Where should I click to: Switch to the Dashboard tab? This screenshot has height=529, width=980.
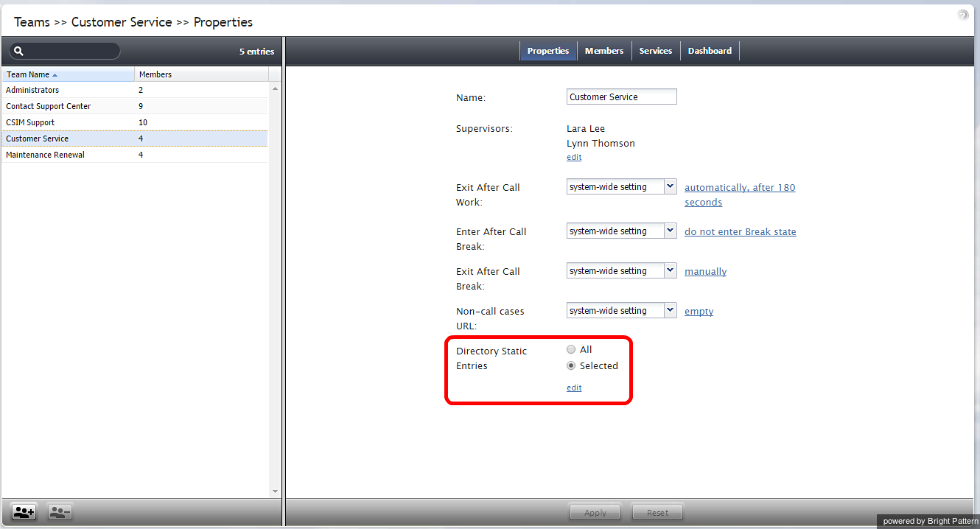click(x=710, y=51)
